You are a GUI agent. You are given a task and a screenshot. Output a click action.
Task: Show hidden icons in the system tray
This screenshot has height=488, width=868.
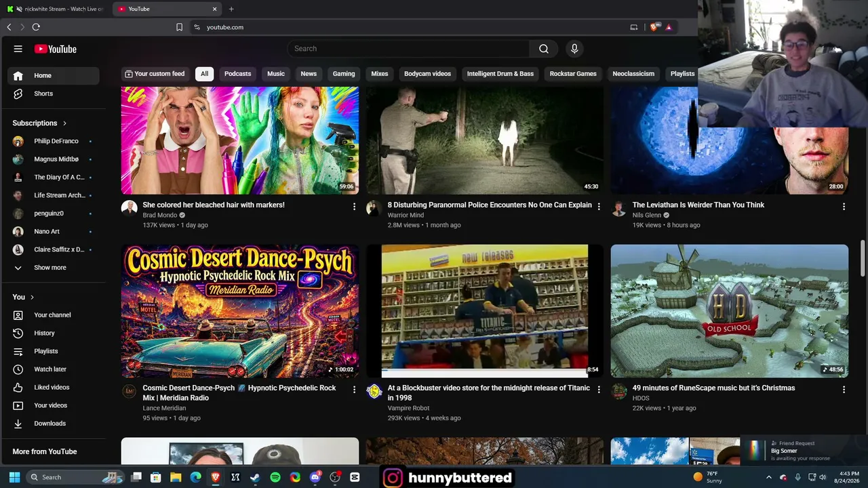(769, 477)
